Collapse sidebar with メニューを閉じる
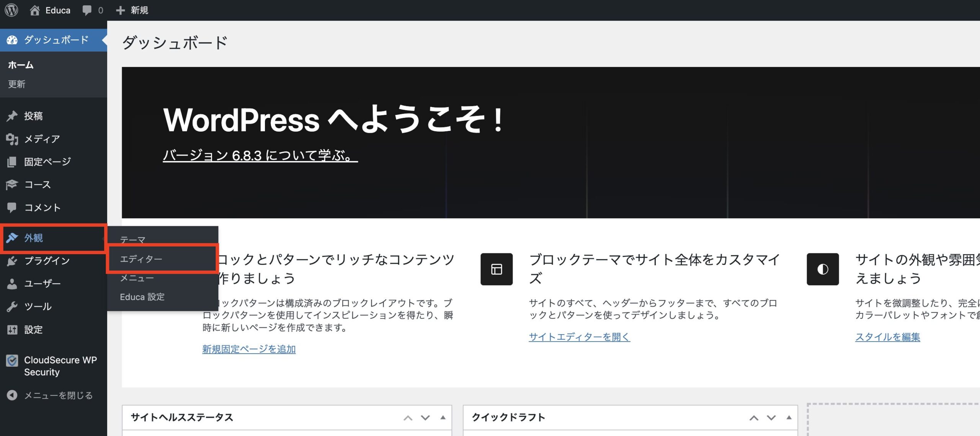Screen dimensions: 980x436 [58, 395]
